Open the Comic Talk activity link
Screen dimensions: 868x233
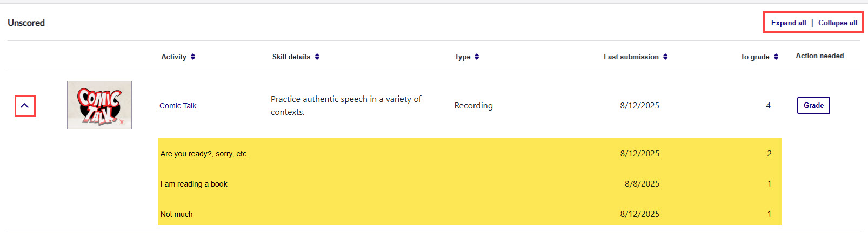pos(178,106)
